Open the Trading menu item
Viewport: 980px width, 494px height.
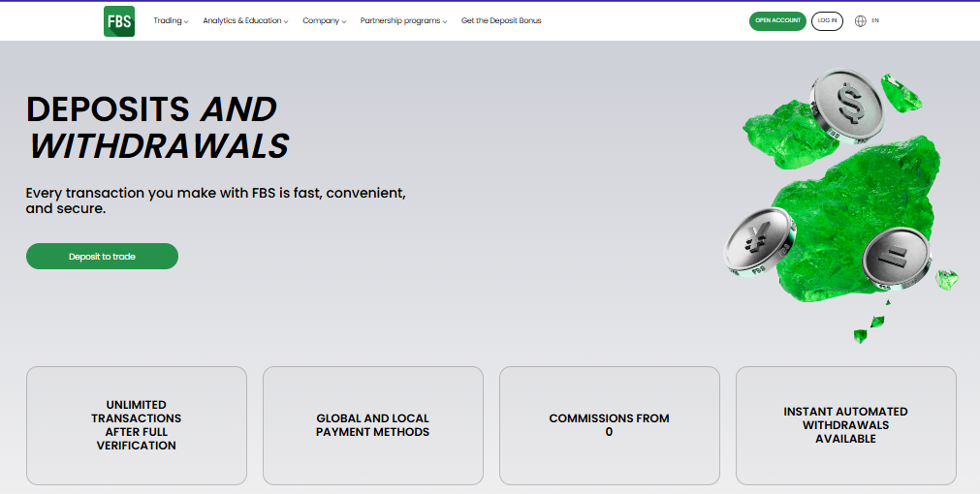[x=168, y=20]
